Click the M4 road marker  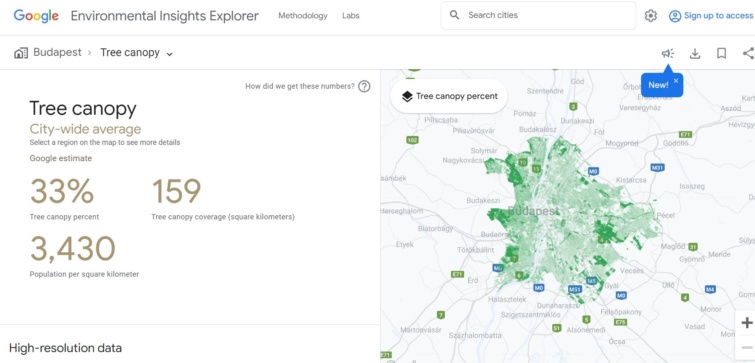(710, 289)
